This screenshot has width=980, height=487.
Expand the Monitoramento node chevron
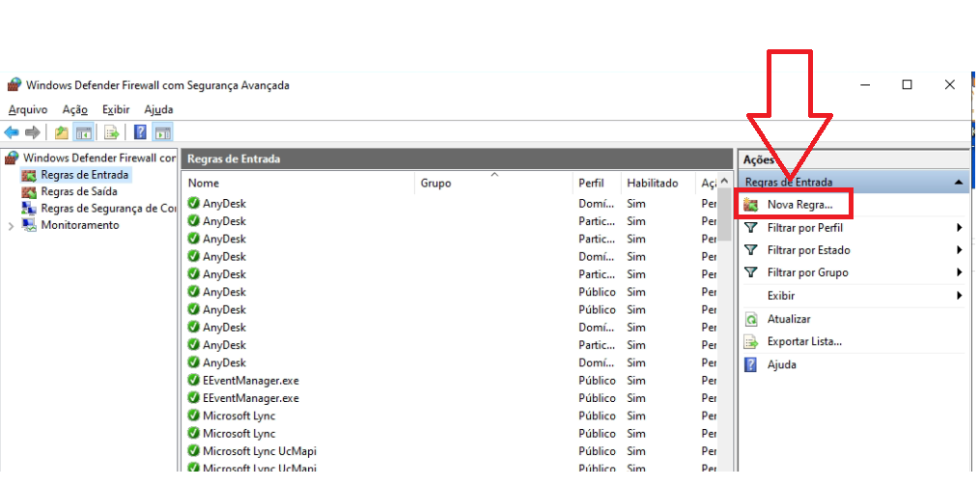pos(11,226)
